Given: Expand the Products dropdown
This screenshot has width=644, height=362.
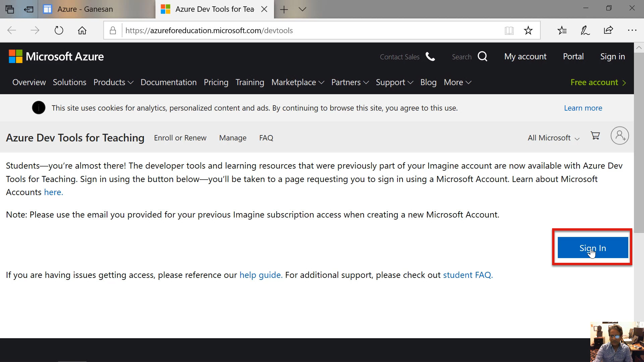Looking at the screenshot, I should [113, 82].
